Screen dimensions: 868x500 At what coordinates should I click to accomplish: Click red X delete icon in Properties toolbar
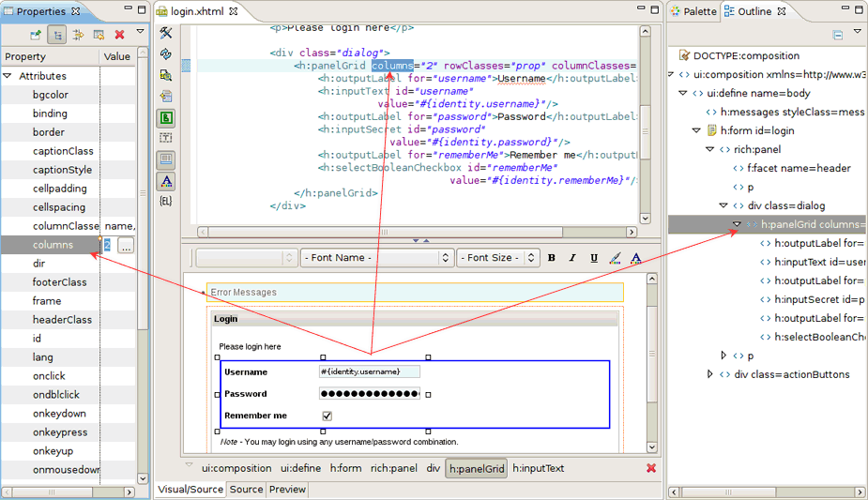119,35
